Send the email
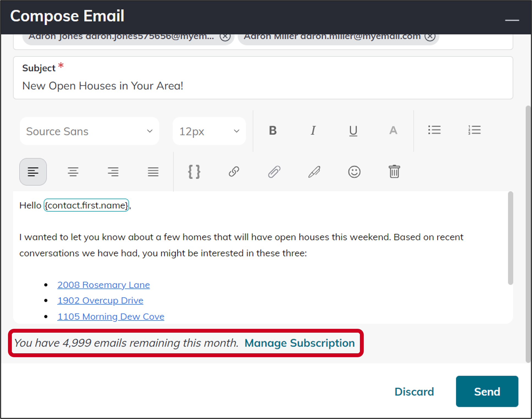The height and width of the screenshot is (419, 532). tap(487, 392)
